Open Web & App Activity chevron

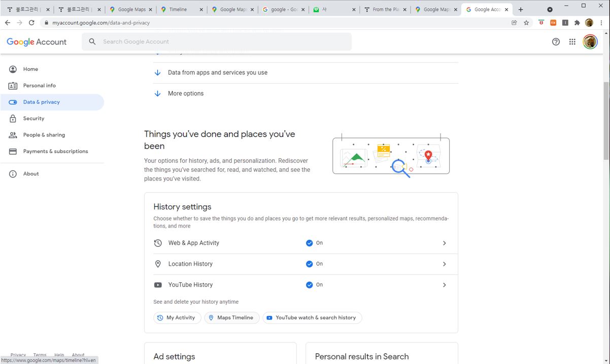point(444,243)
